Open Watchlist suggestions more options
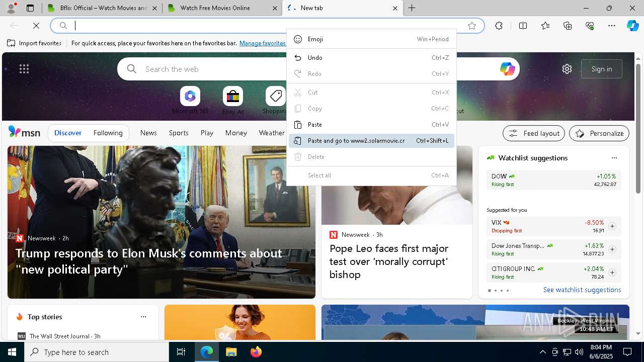This screenshot has width=644, height=362. point(614,158)
